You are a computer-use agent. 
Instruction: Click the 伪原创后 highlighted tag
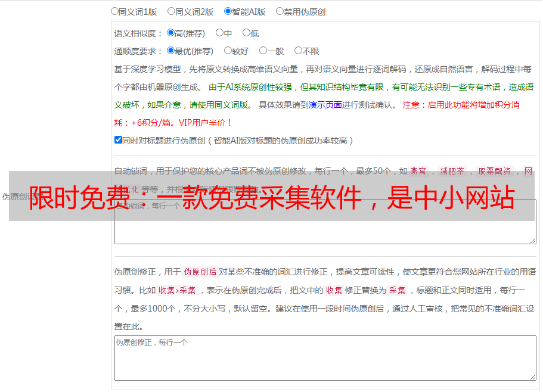200,272
